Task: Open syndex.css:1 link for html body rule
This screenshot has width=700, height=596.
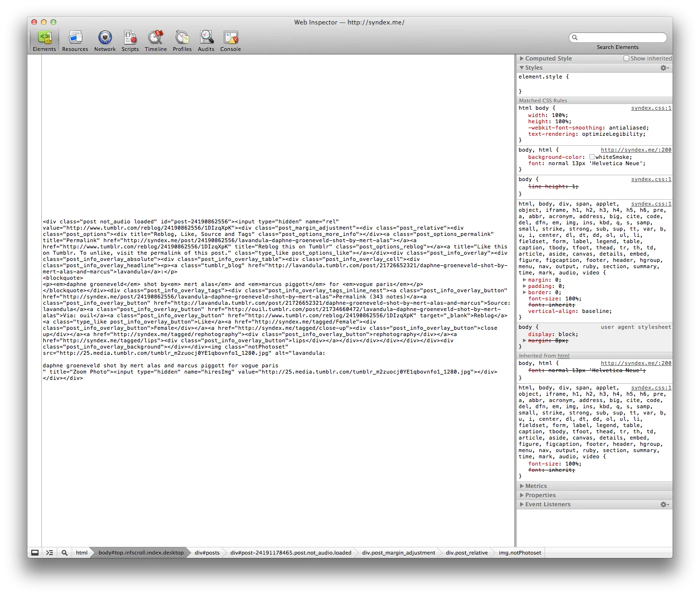Action: tap(651, 108)
